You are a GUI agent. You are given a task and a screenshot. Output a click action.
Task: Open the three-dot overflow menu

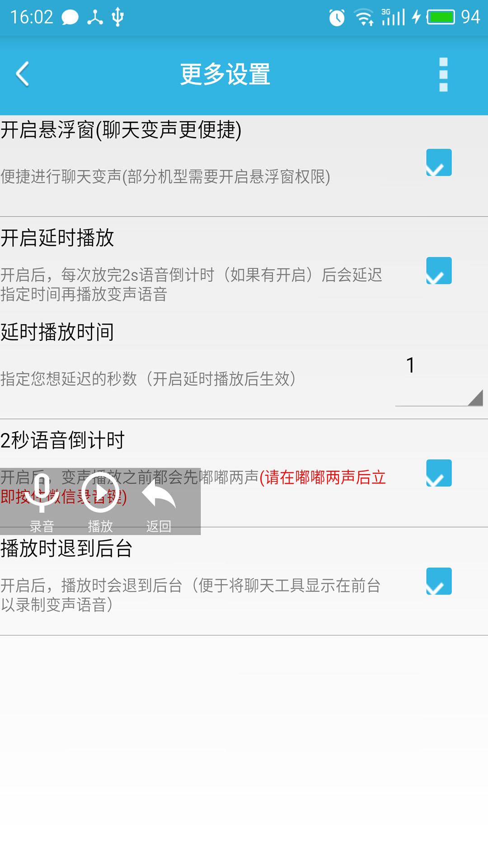click(443, 75)
